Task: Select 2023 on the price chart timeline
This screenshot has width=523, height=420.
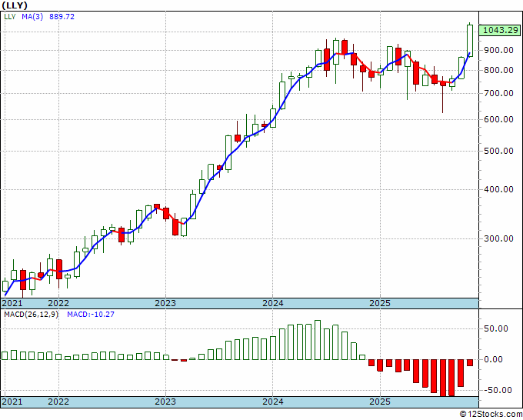Action: pos(165,303)
